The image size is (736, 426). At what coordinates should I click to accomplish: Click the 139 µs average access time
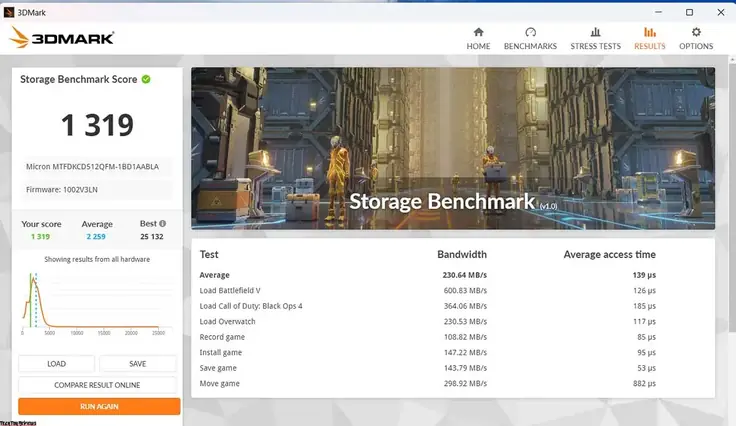point(644,275)
